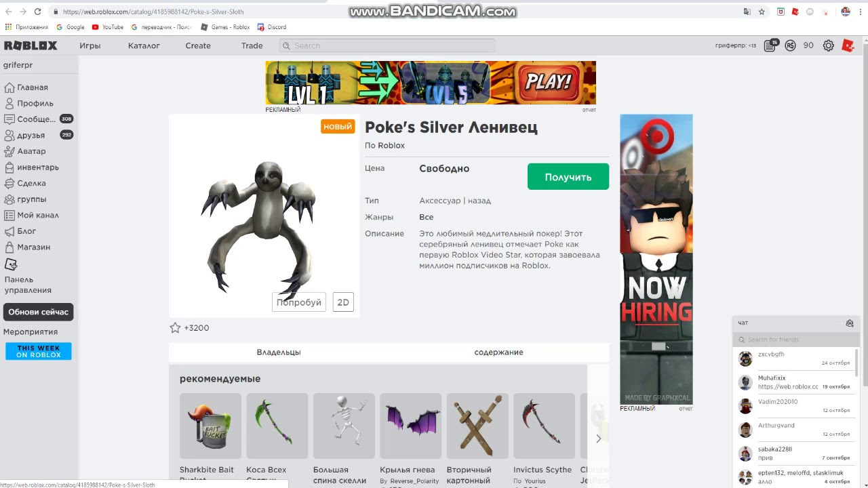Open the Коса Всех scythe item thumbnail
This screenshot has height=488, width=868.
click(x=277, y=426)
